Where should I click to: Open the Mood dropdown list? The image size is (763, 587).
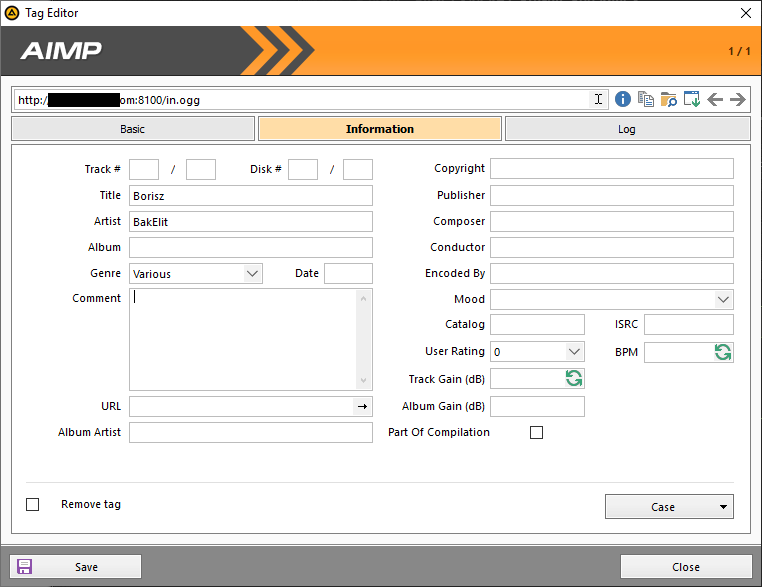723,299
